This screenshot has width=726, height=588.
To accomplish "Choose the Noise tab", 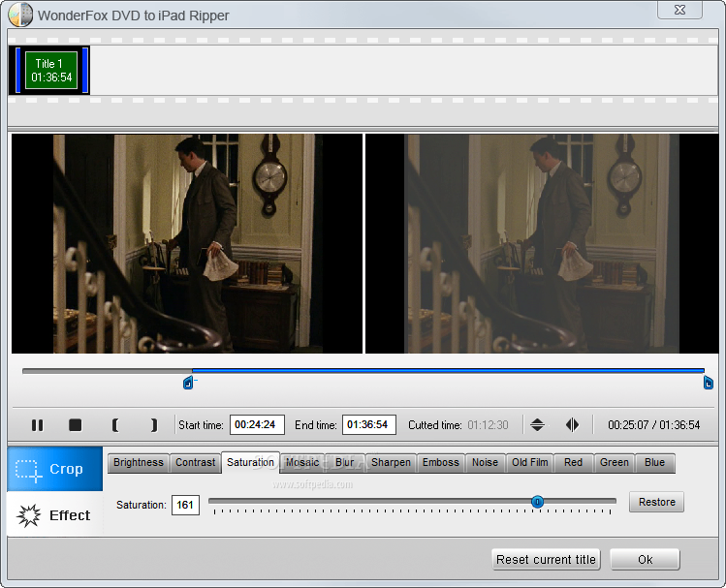I will pyautogui.click(x=485, y=463).
